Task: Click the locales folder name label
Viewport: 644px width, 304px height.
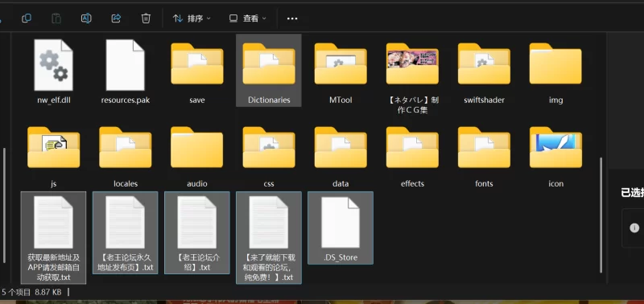Action: pos(126,184)
